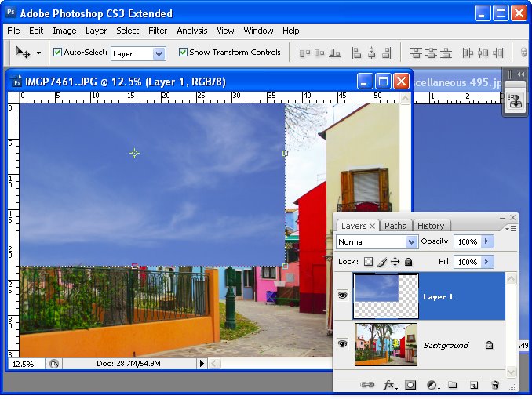Click Distribute left edges icon
Image resolution: width=532 pixels, height=399 pixels.
[468, 53]
